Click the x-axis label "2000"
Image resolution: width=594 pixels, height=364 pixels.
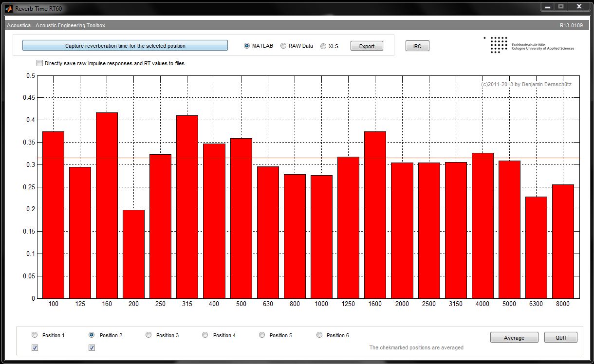coord(402,304)
